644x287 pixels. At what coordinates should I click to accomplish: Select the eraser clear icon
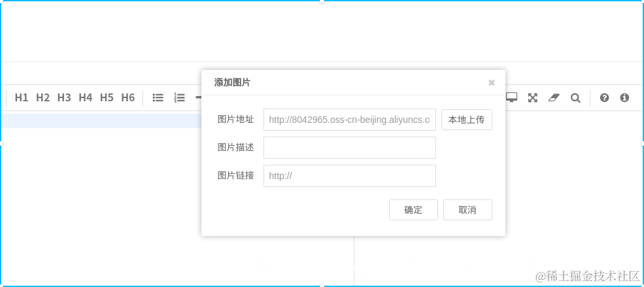coord(554,97)
